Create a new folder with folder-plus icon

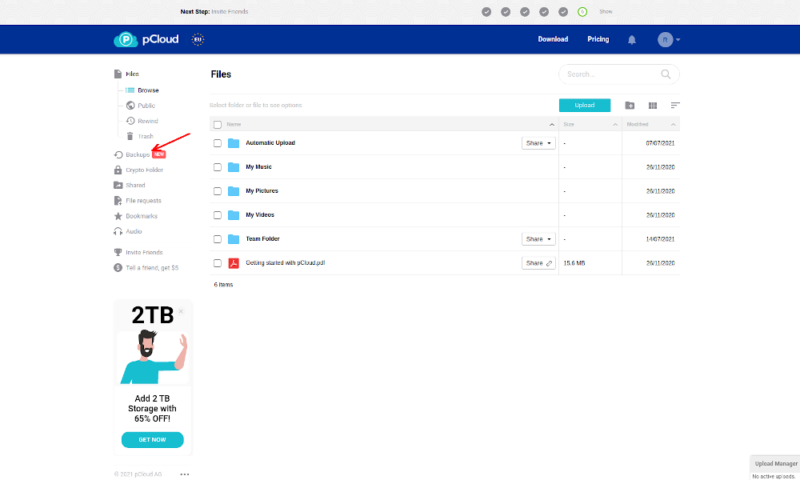point(630,105)
